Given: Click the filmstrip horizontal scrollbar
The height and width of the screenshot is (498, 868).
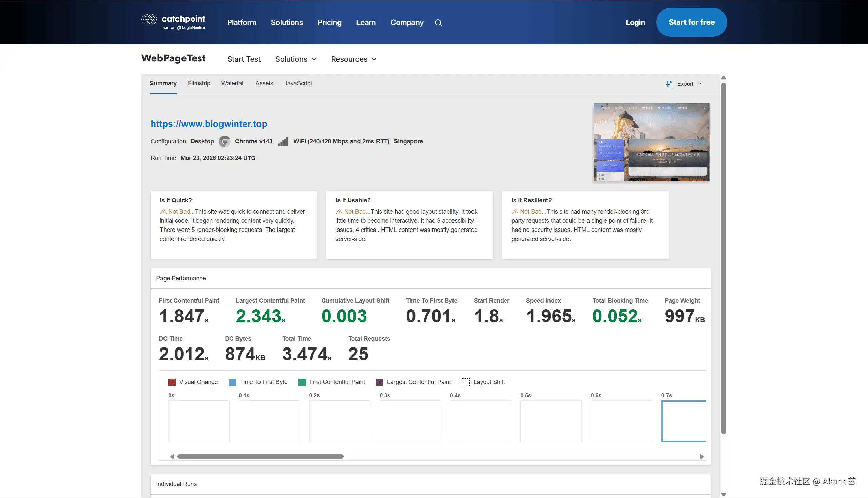Looking at the screenshot, I should pyautogui.click(x=261, y=457).
